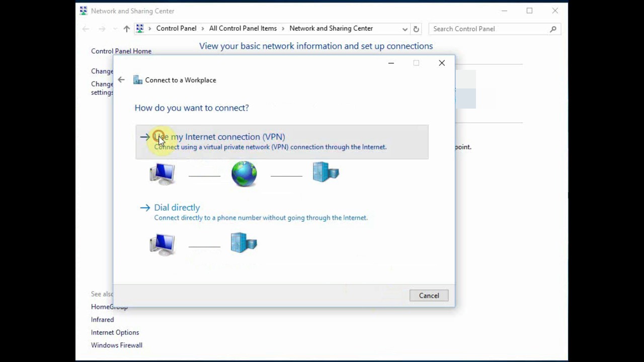644x362 pixels.
Task: Minimize the Network and Sharing Center window
Action: [504, 11]
